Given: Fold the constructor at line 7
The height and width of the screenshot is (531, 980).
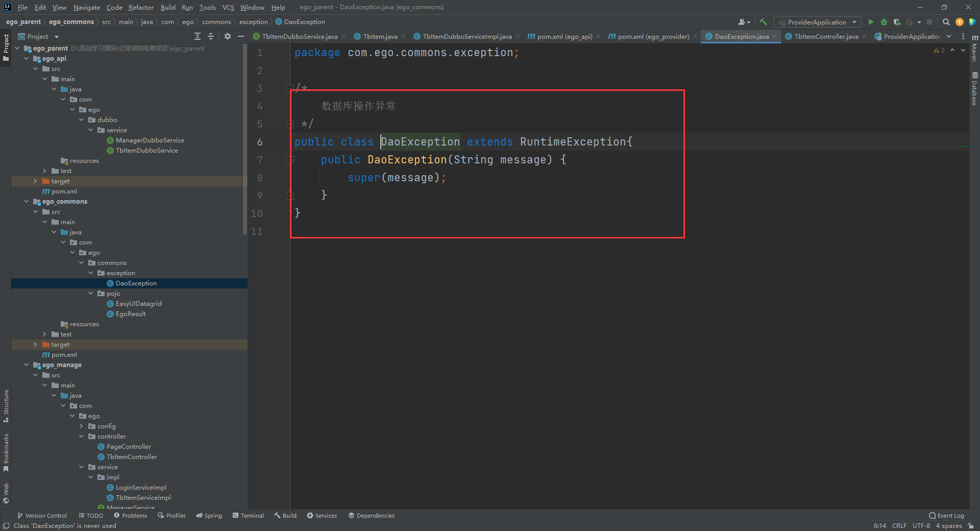Looking at the screenshot, I should point(290,160).
